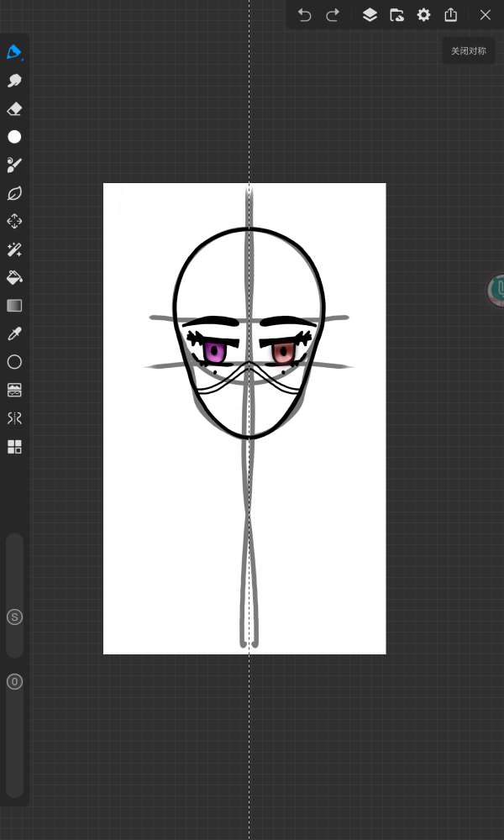This screenshot has width=504, height=840.
Task: Click the brush size slider handle S
Action: 14,617
